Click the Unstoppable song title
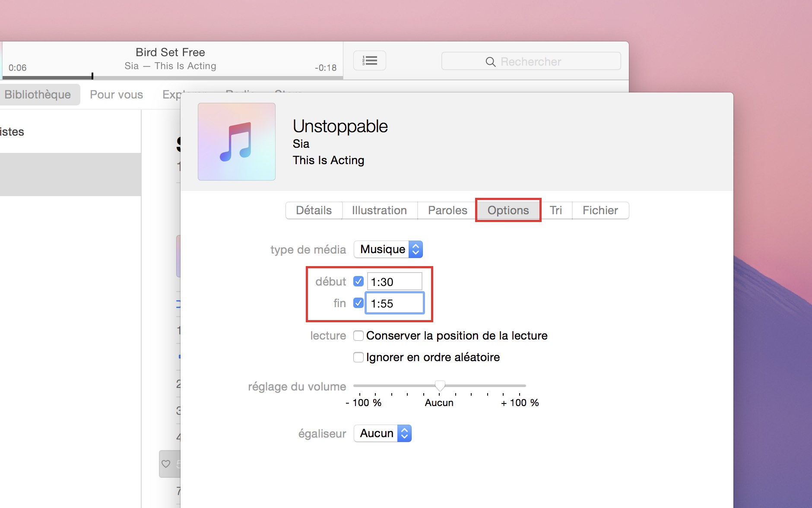 pos(340,126)
